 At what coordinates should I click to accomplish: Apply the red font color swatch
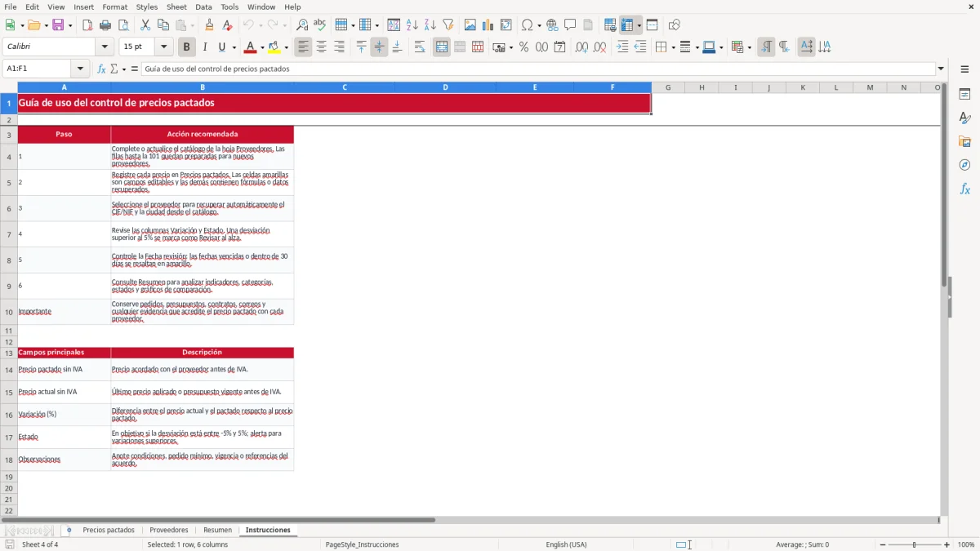click(251, 47)
